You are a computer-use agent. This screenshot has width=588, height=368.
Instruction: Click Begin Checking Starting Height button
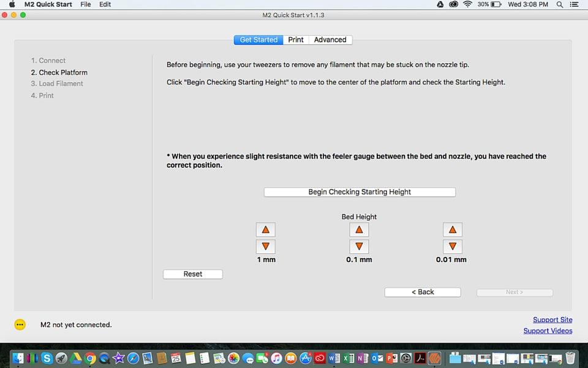[360, 192]
